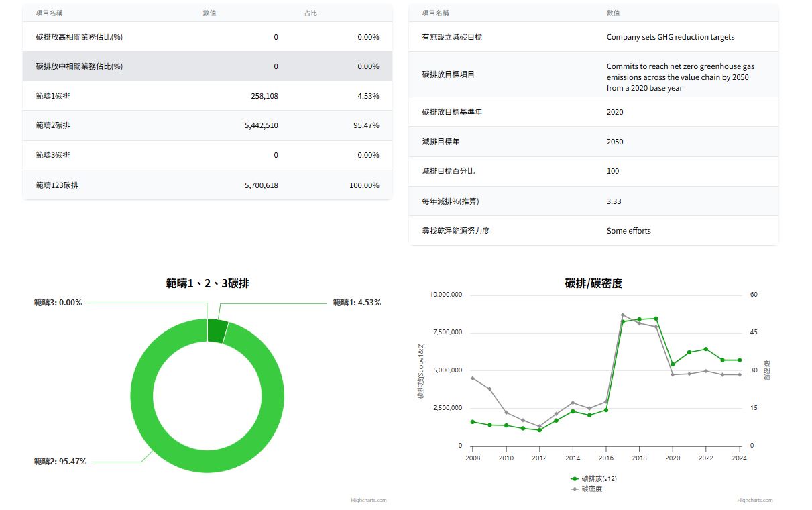Click the 碳排/碳密度 chart title
Image resolution: width=812 pixels, height=510 pixels.
[x=593, y=284]
